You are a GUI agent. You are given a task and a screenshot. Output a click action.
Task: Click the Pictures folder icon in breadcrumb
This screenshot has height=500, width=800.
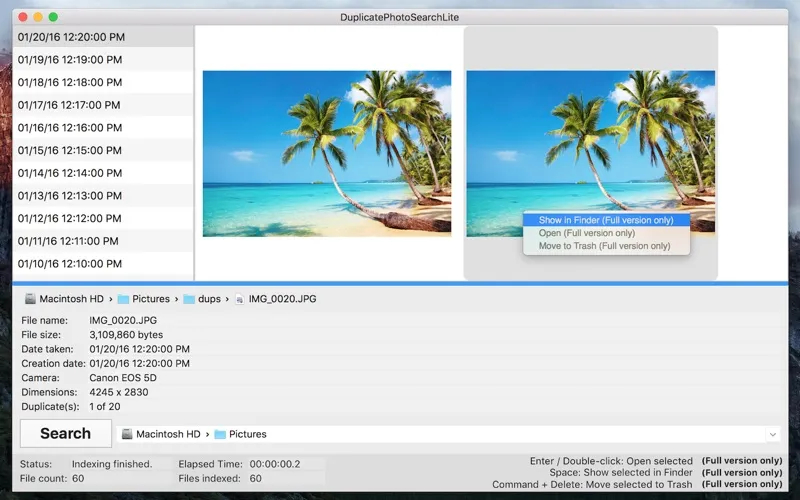(x=123, y=299)
